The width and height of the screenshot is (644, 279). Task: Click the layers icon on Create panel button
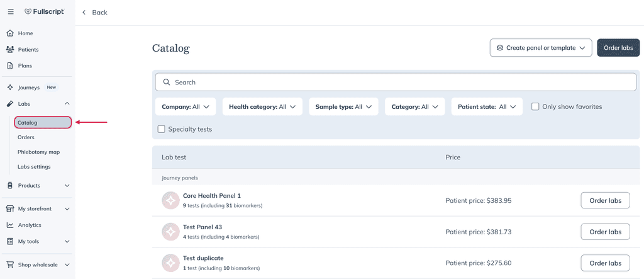coord(500,48)
